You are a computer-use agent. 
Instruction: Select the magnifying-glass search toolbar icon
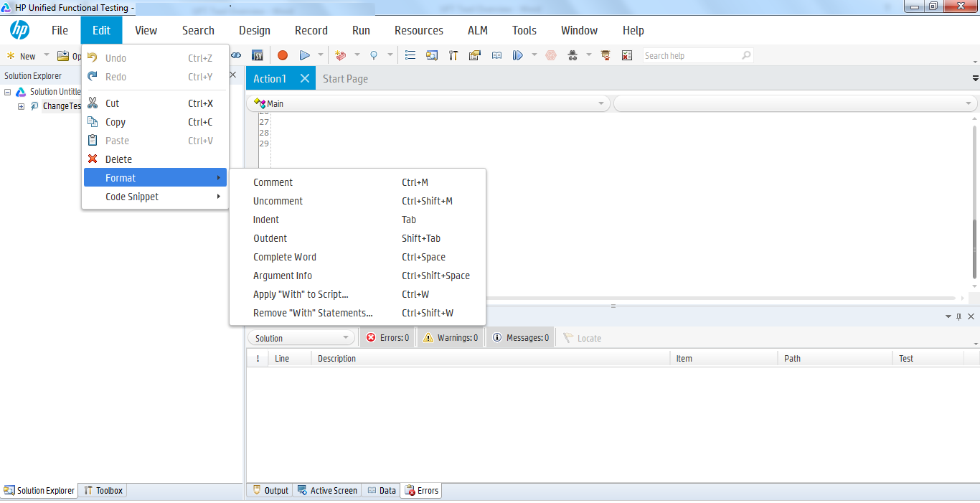[373, 55]
